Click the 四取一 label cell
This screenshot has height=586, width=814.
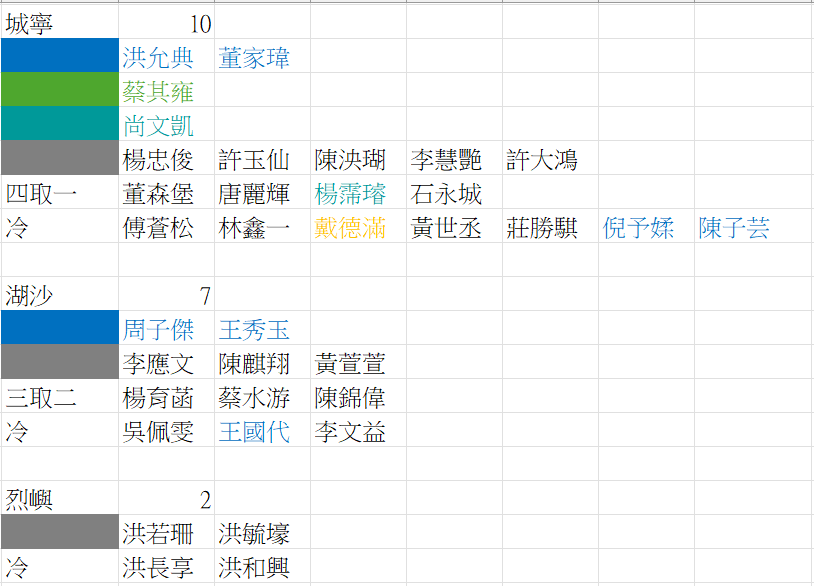tap(60, 192)
